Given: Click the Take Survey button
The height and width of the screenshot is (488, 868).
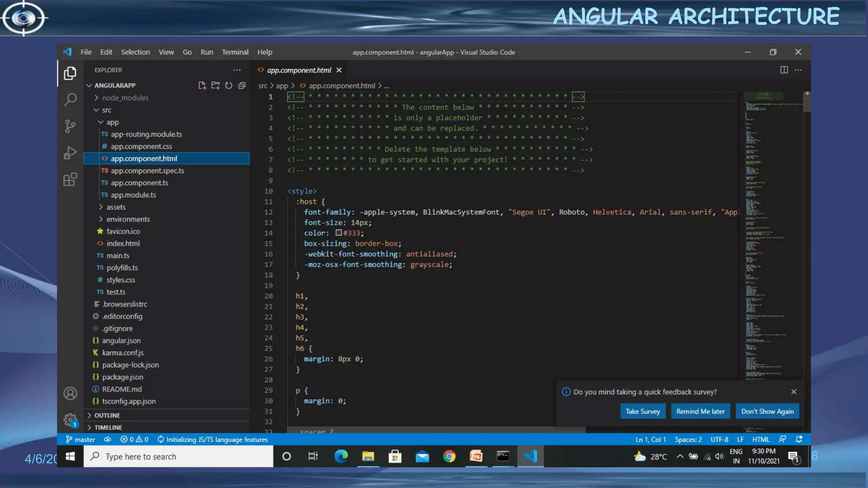Looking at the screenshot, I should click(x=643, y=411).
